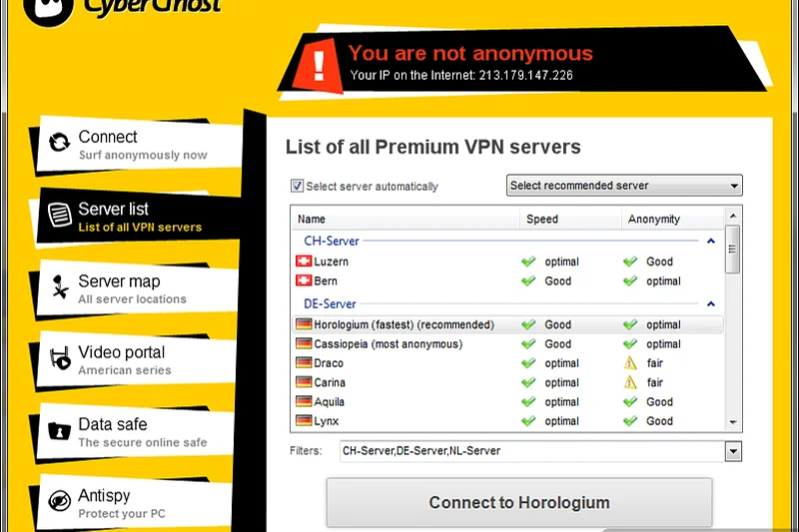799x532 pixels.
Task: Click the You are not anonymous heading
Action: (x=470, y=53)
